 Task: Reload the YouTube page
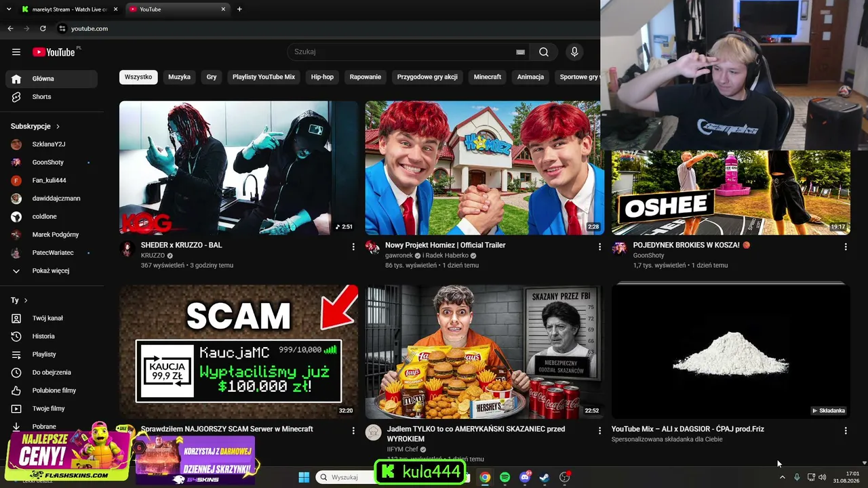43,28
